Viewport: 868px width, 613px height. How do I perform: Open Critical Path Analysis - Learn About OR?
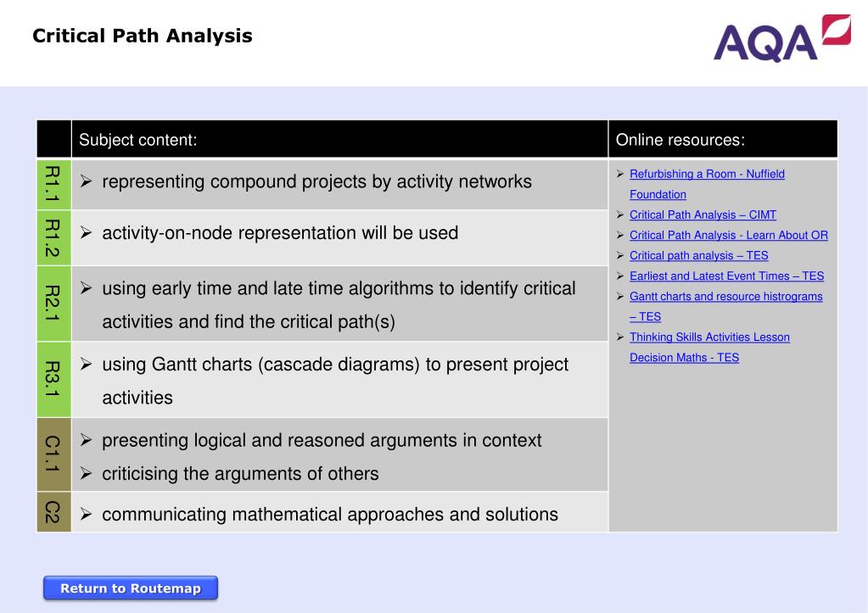(x=728, y=236)
